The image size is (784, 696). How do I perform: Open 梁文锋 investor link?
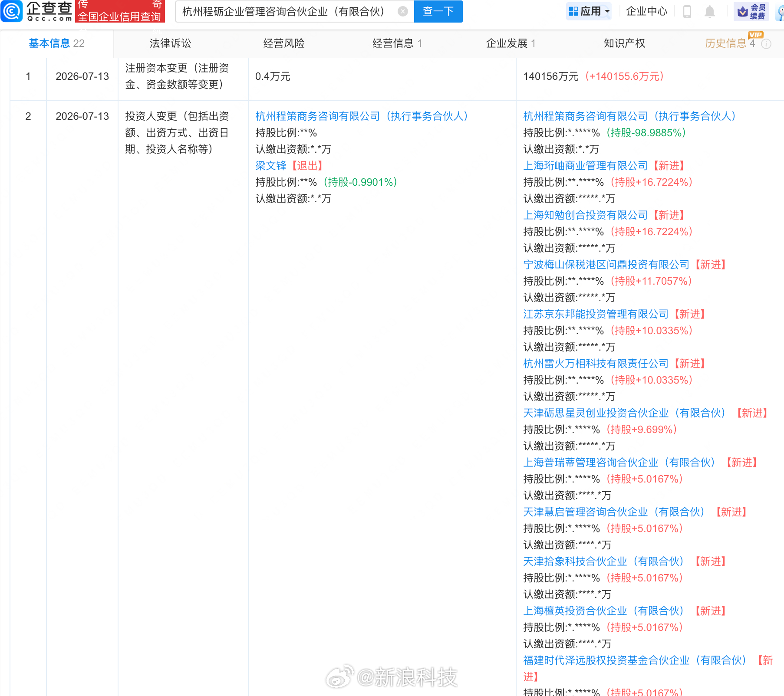click(271, 166)
